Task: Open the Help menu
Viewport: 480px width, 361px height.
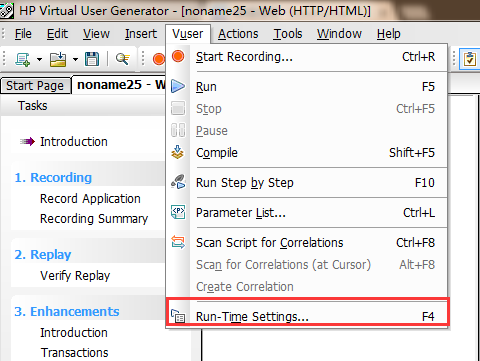Action: tap(388, 34)
